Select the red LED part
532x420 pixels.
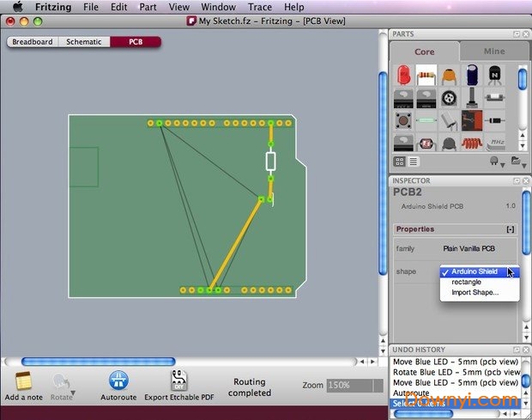click(x=403, y=76)
